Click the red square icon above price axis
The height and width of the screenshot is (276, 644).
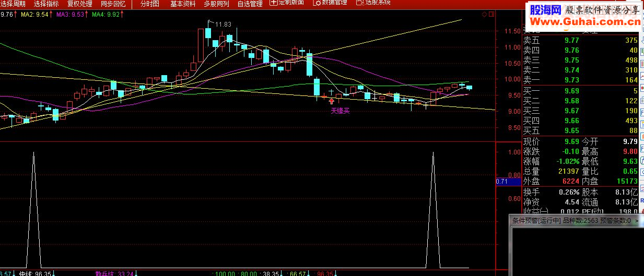pos(491,14)
